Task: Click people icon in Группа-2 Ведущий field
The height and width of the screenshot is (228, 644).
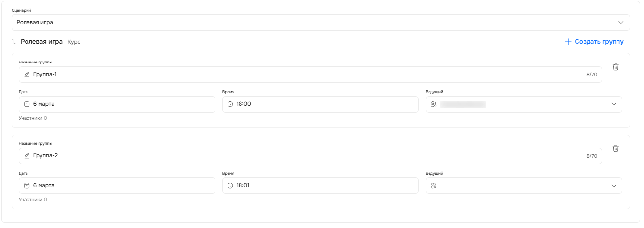Action: 433,186
